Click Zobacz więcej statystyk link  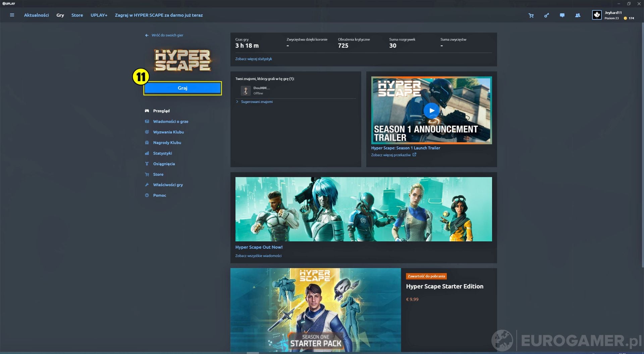pyautogui.click(x=254, y=59)
